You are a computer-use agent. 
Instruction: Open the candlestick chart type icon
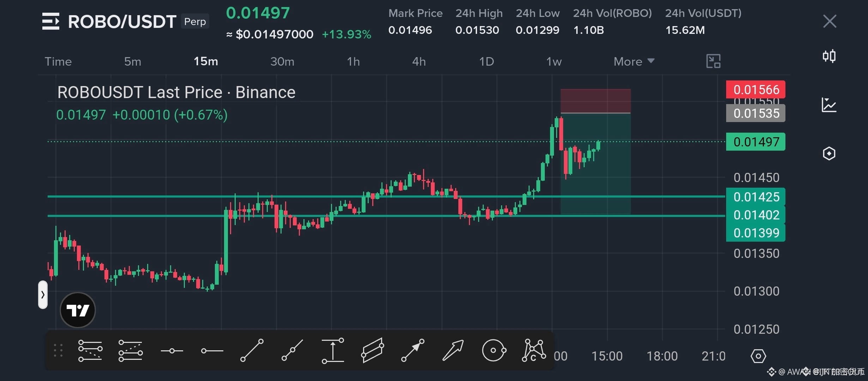tap(829, 56)
